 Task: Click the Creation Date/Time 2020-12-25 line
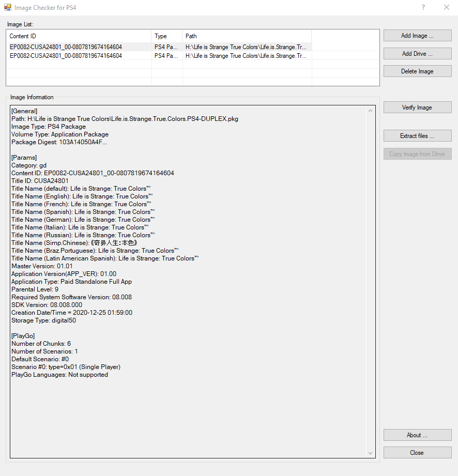pyautogui.click(x=72, y=312)
